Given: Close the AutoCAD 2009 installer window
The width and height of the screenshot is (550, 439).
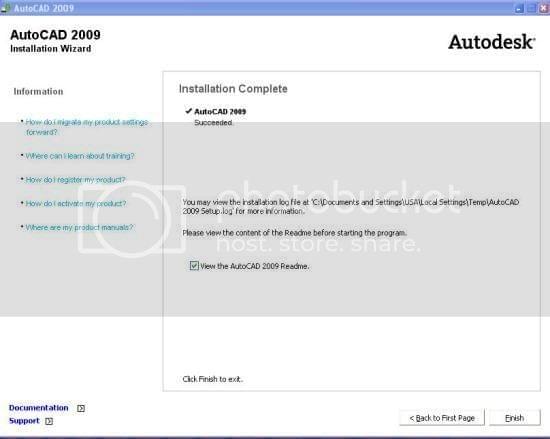Looking at the screenshot, I should click(x=544, y=8).
